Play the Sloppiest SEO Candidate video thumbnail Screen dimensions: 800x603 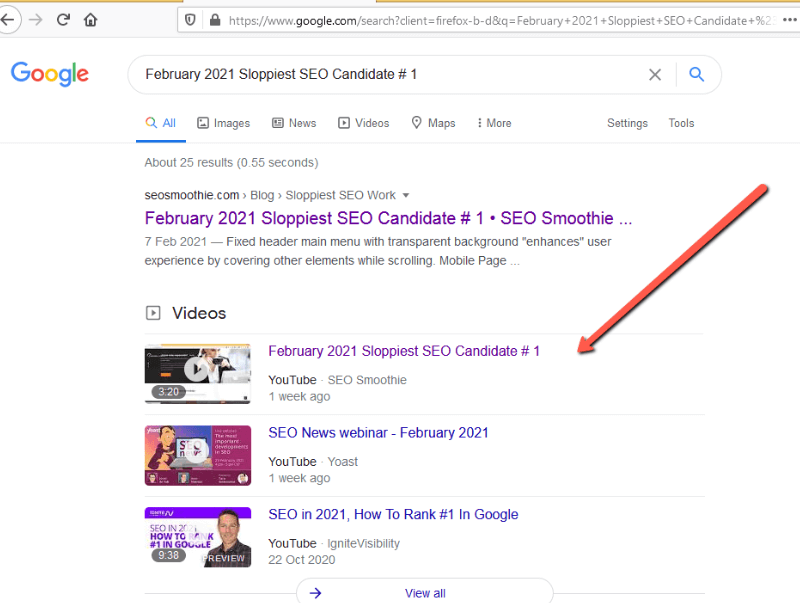tap(197, 373)
